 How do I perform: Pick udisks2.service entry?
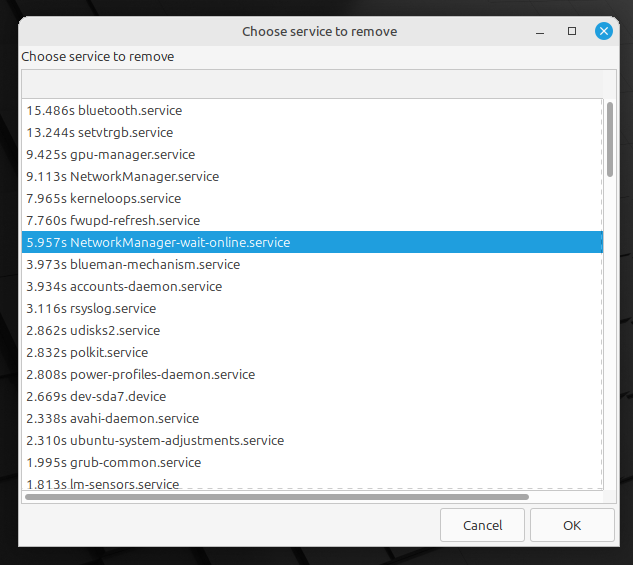(312, 330)
